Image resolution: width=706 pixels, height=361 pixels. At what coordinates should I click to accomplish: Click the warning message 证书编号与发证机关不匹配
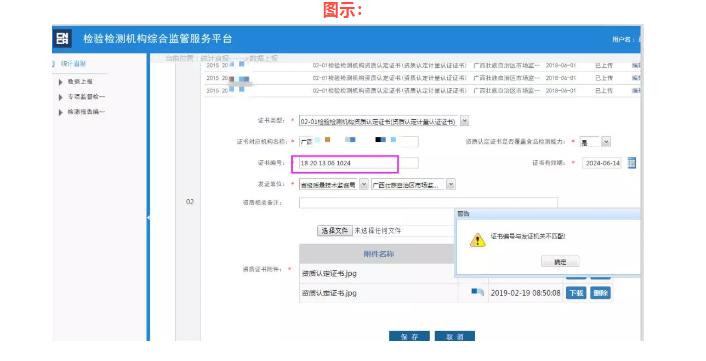pos(528,236)
